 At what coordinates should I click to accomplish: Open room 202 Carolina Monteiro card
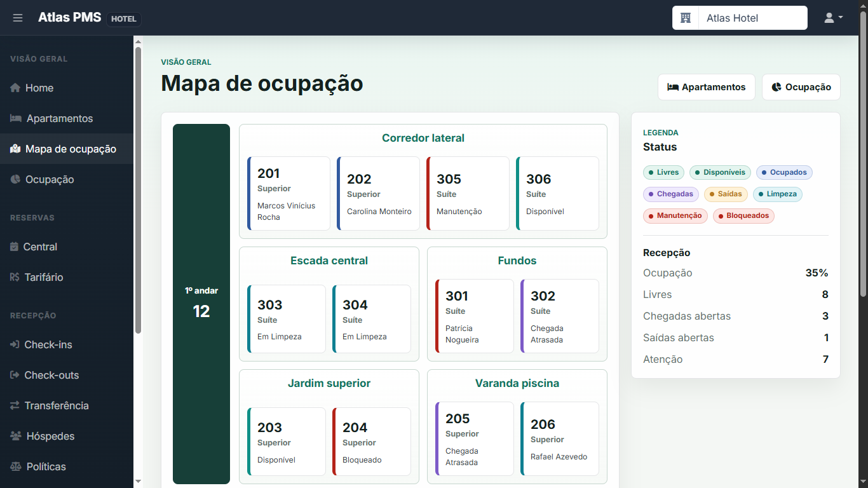pyautogui.click(x=378, y=193)
